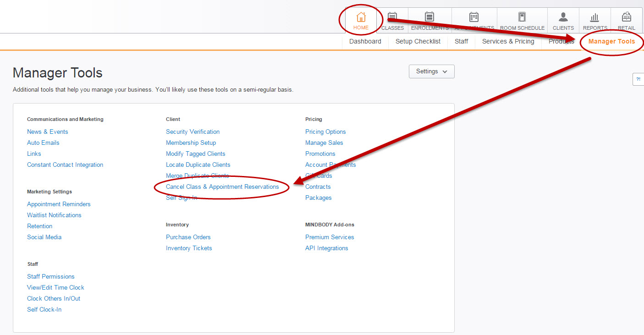
Task: Open the Setup Checklist tab
Action: coord(418,41)
